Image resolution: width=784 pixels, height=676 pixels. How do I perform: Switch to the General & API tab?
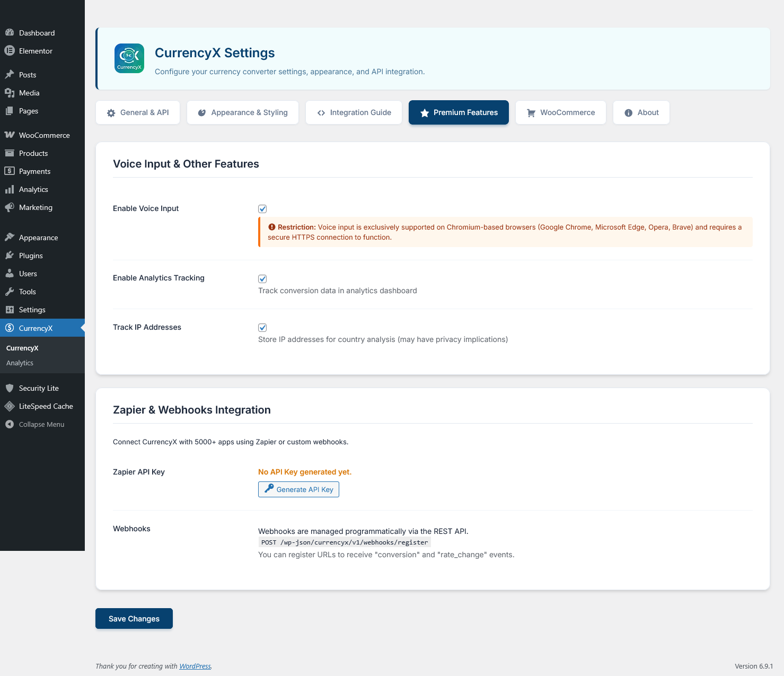[137, 112]
